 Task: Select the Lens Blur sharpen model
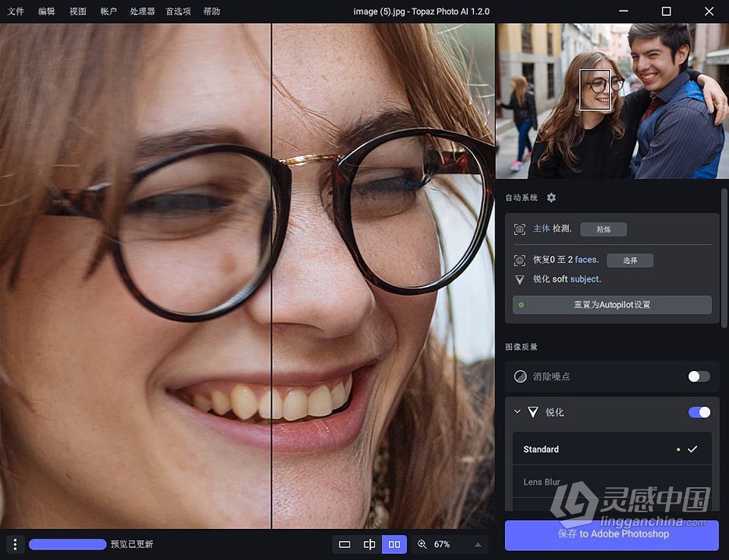point(612,482)
